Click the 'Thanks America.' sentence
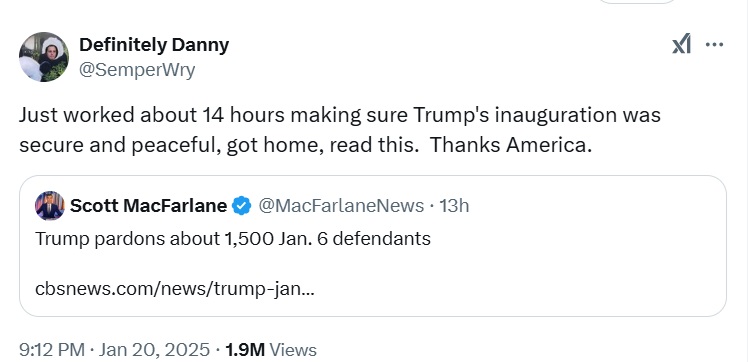Screen dimensions: 748x362 [x=510, y=145]
